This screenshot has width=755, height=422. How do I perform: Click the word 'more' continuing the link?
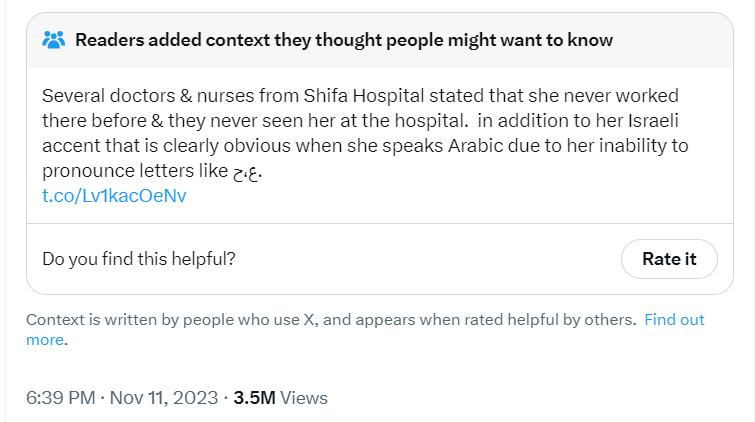(45, 340)
